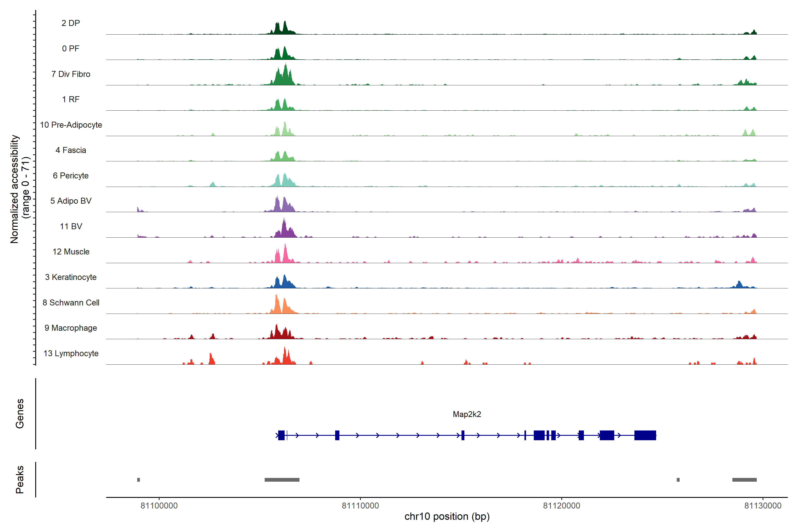Click the last exon of Map2k2

645,435
